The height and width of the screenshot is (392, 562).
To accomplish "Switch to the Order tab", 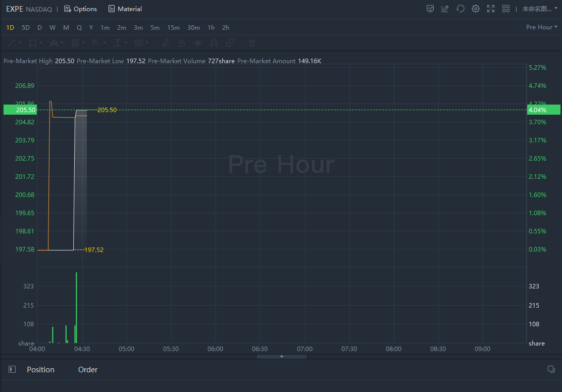I will click(x=88, y=370).
